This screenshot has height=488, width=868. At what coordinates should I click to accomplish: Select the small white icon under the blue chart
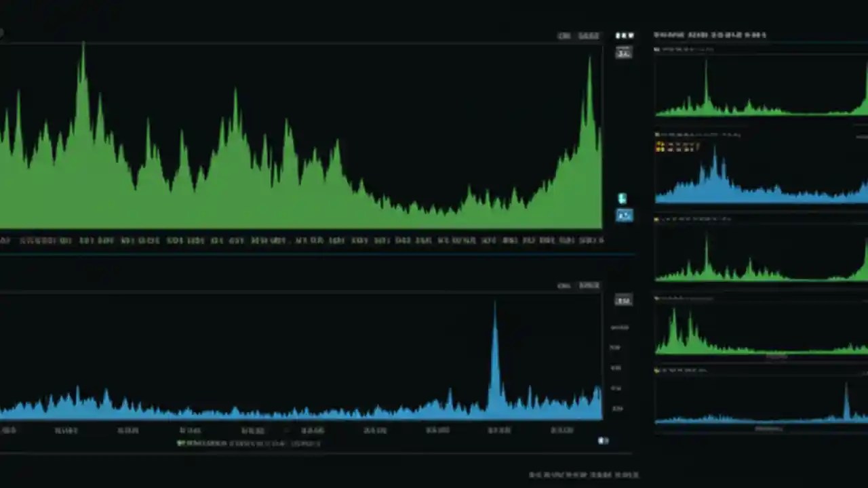tap(603, 441)
